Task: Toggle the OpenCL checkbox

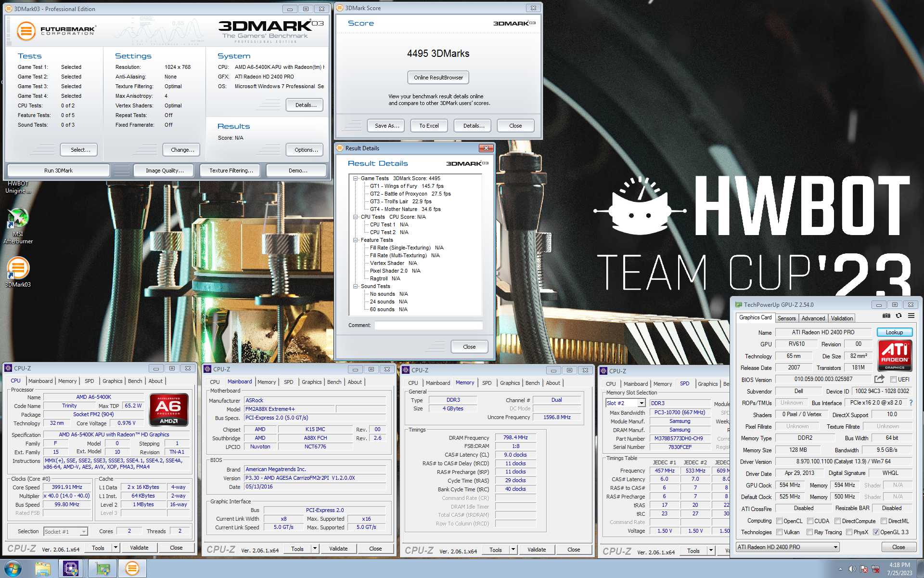Action: coord(779,521)
